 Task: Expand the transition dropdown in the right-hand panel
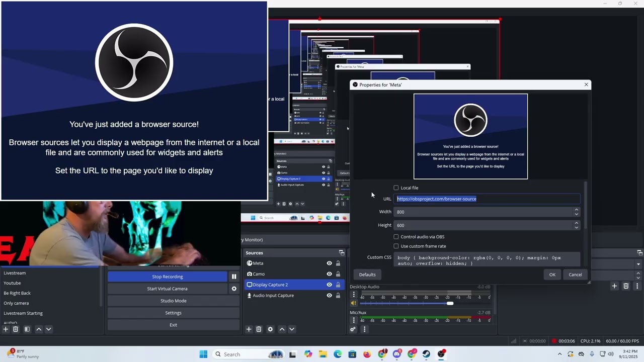click(638, 264)
